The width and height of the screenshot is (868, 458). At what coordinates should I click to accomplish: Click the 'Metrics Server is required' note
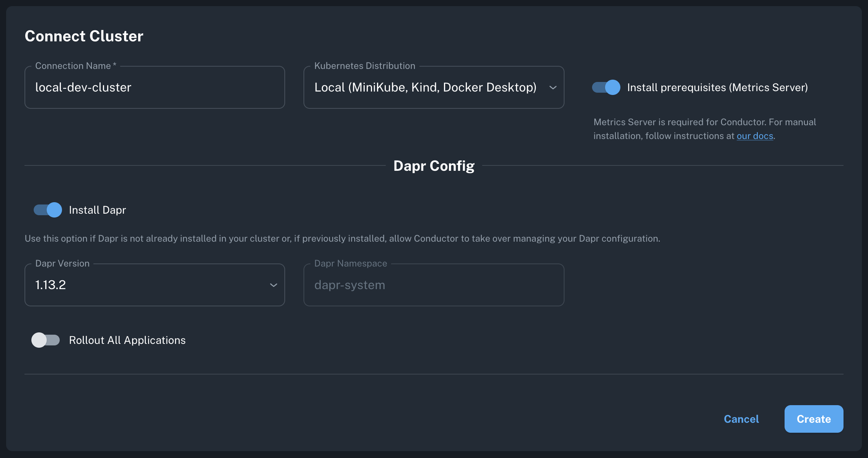705,129
